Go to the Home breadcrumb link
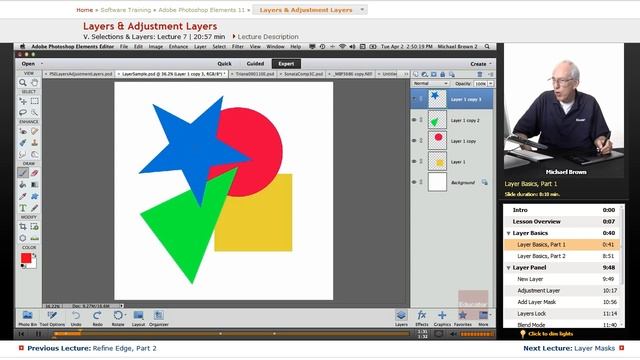The image size is (640, 360). [x=84, y=10]
